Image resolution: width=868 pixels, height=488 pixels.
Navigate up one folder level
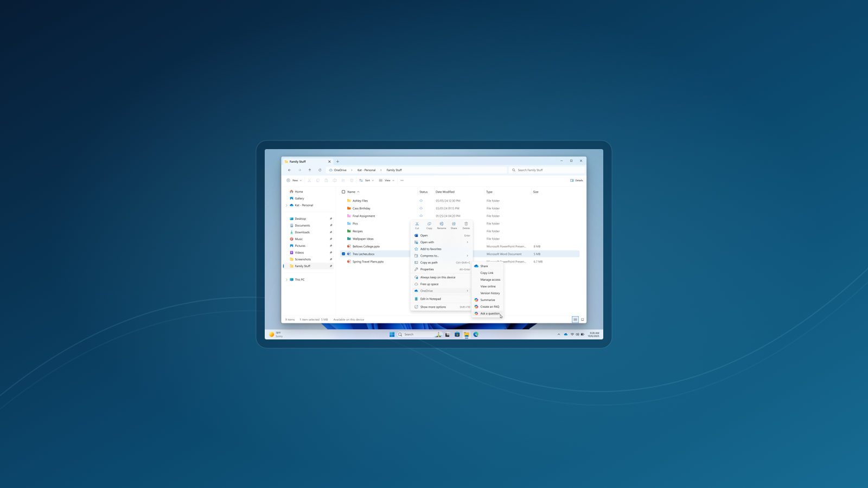point(310,170)
